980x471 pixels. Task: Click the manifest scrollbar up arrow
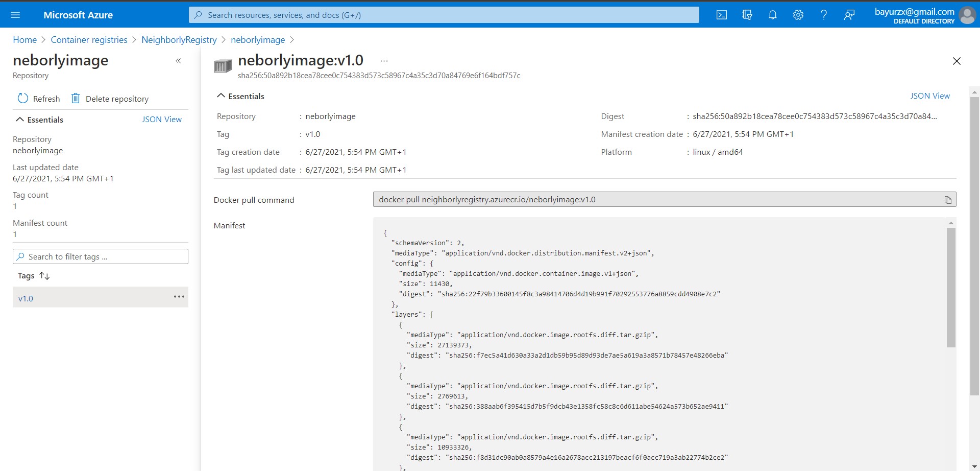pyautogui.click(x=951, y=223)
